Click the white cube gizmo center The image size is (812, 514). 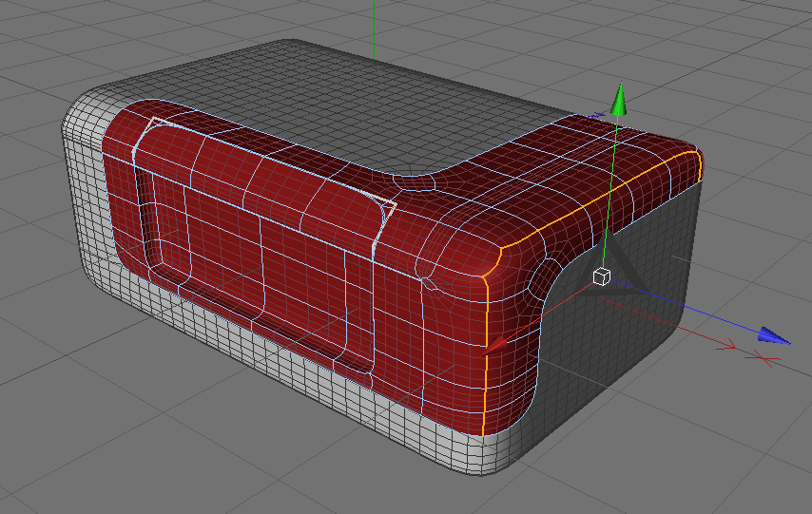601,276
